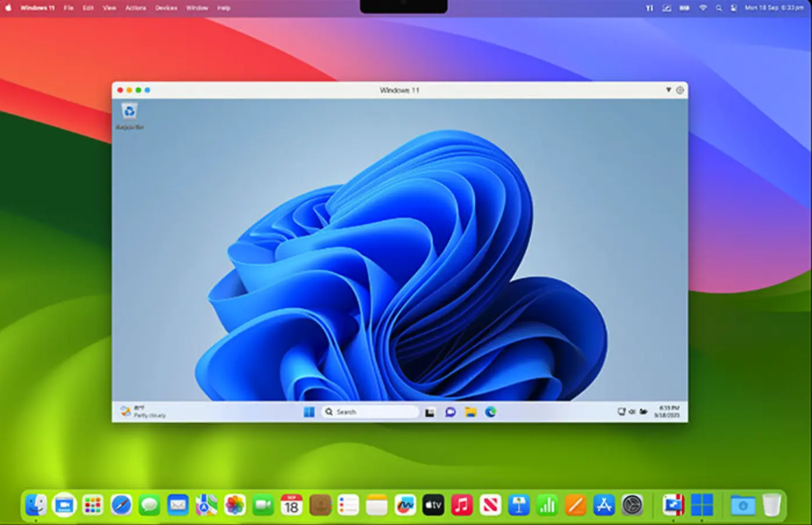Screen dimensions: 812x525
Task: Open the Recycle Bin on Windows desktop
Action: 130,116
